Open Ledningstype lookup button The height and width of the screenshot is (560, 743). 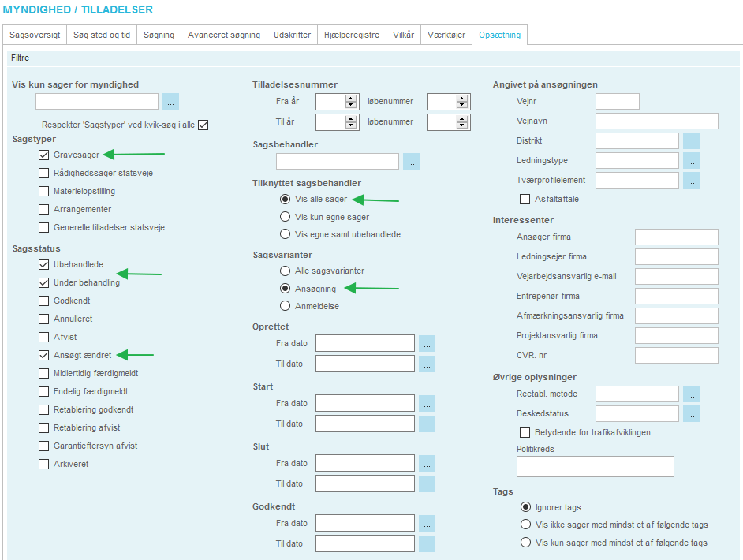691,161
